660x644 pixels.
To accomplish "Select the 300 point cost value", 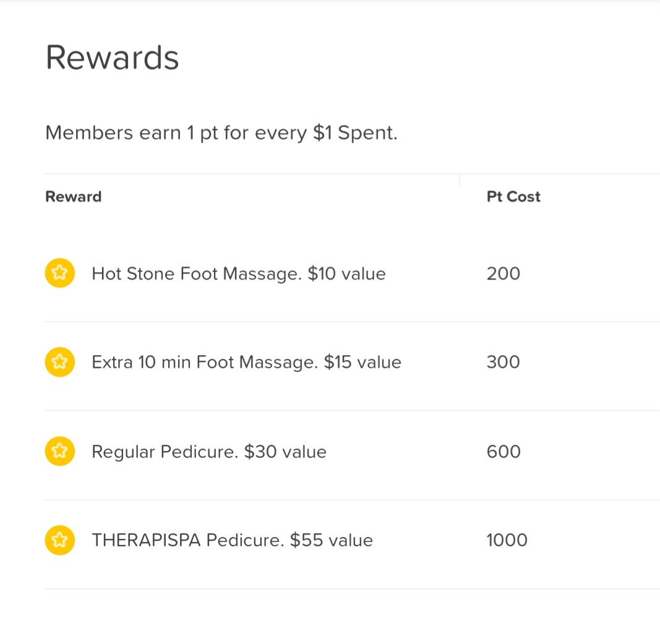I will (x=504, y=362).
